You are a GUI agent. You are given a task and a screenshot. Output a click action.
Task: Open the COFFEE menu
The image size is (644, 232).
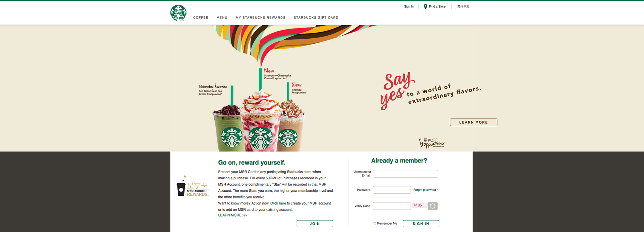[x=201, y=18]
